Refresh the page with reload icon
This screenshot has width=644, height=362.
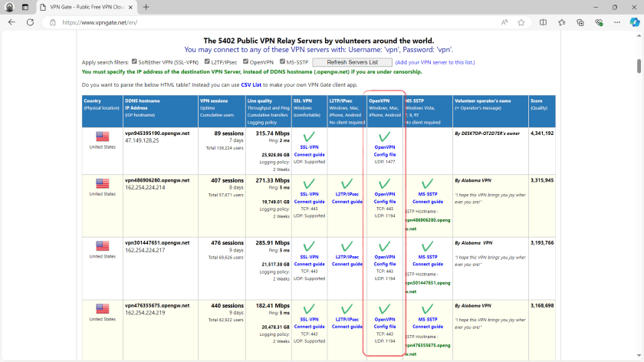click(x=31, y=22)
